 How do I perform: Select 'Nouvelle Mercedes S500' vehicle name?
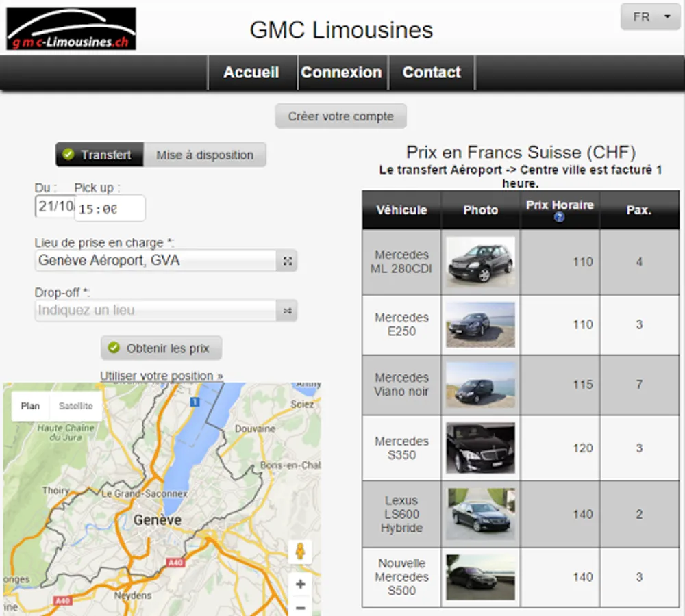[x=401, y=577]
